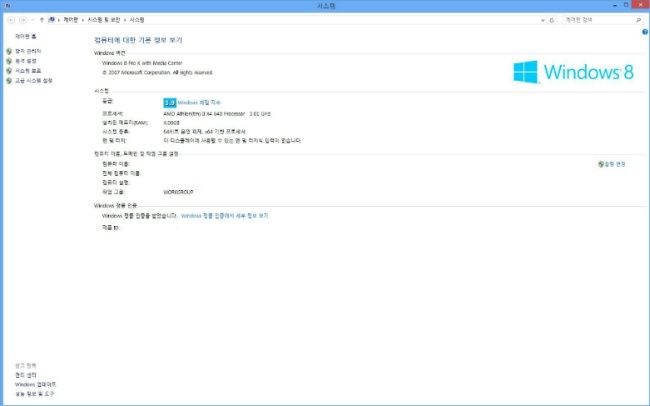Screen dimensions: 650x406
Task: Click the shield icon beside 장치 관리자
Action: click(9, 51)
